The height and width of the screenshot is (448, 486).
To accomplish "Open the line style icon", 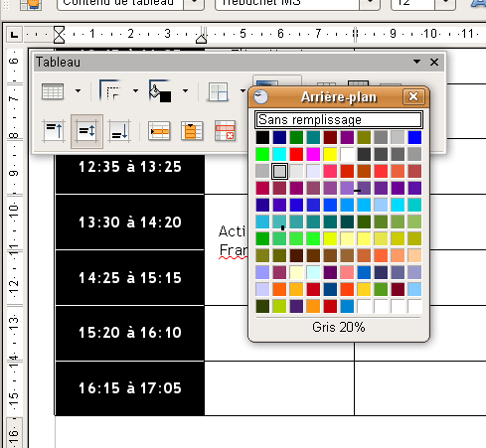I will (110, 90).
